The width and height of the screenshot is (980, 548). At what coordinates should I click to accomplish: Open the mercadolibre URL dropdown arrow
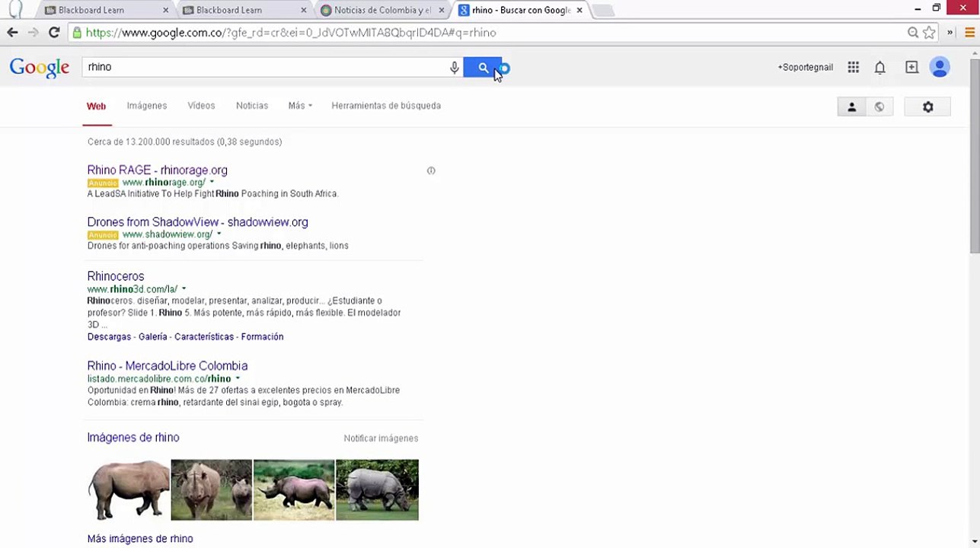[238, 378]
